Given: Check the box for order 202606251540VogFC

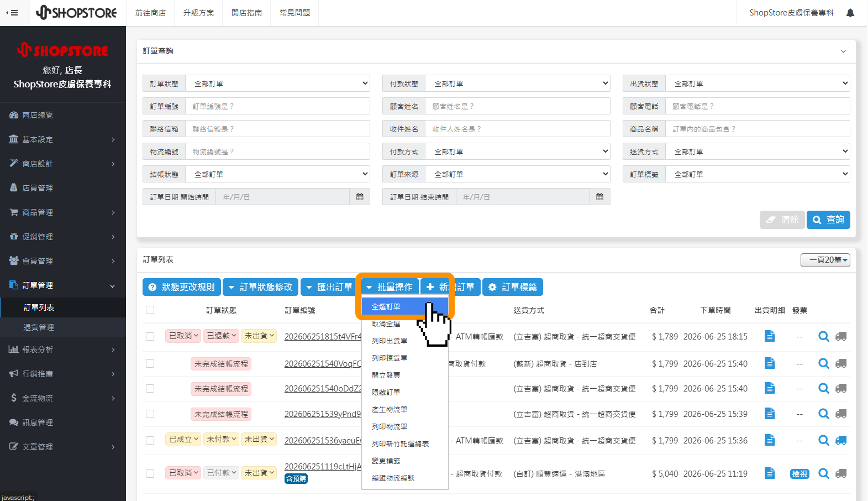Looking at the screenshot, I should click(x=150, y=363).
